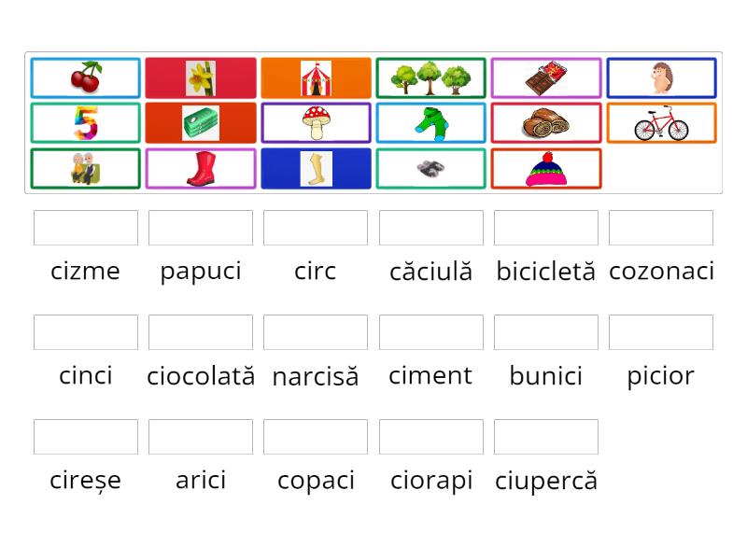The height and width of the screenshot is (560, 747).
Task: Click the chocolate bar image
Action: [545, 77]
